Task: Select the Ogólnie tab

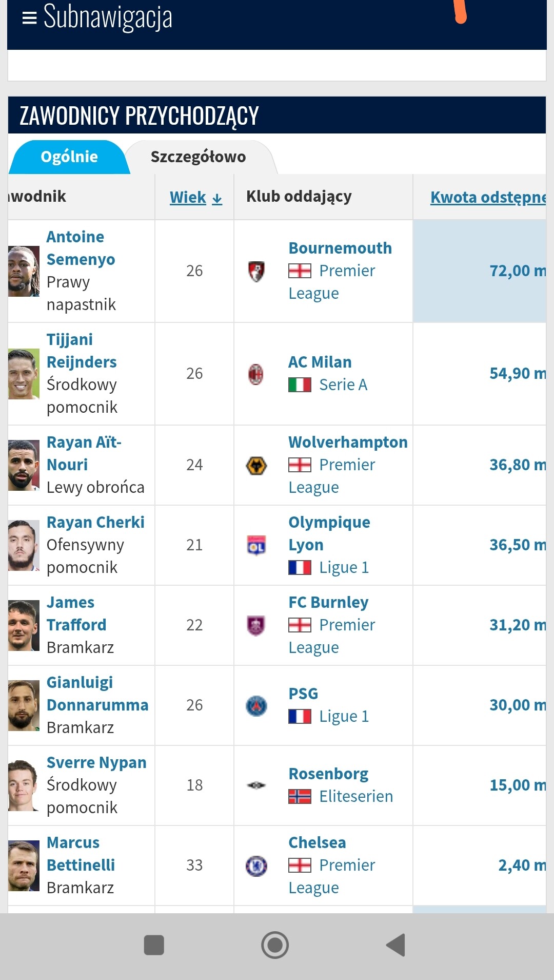Action: [x=69, y=157]
